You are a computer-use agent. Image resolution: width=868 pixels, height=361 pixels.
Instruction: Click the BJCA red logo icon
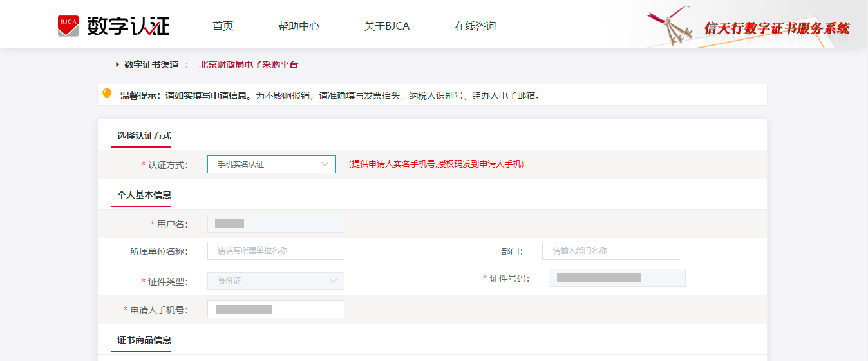(x=68, y=26)
